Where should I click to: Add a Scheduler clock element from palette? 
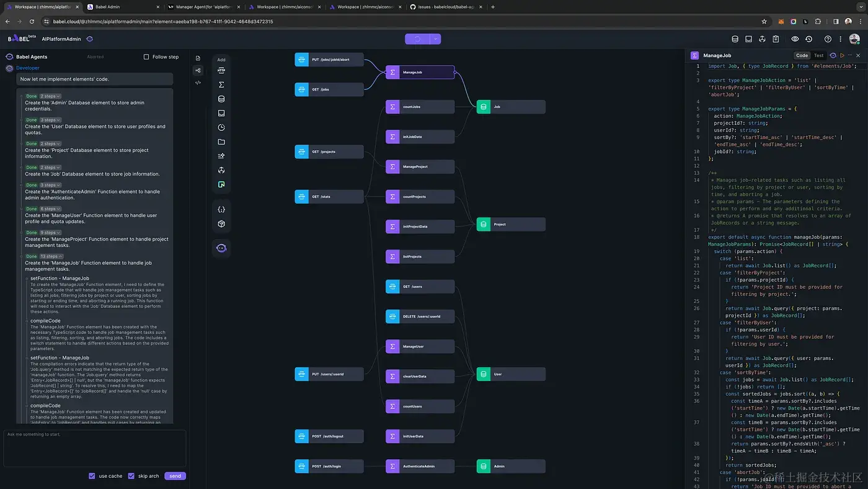coord(221,128)
